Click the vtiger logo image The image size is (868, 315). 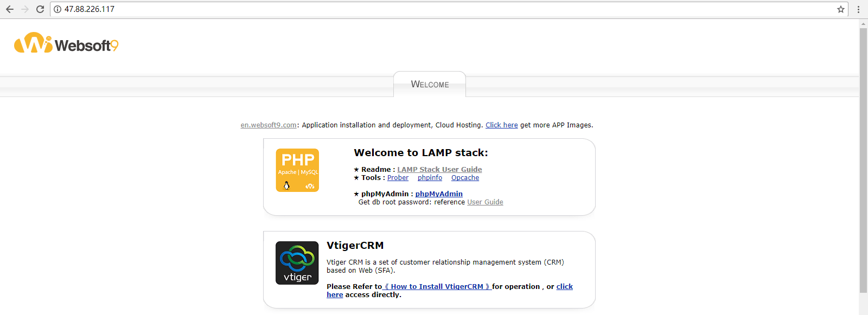click(297, 263)
